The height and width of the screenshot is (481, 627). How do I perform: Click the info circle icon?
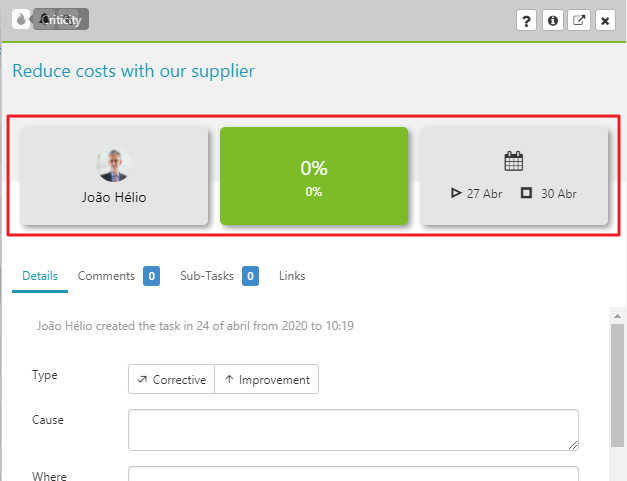pyautogui.click(x=553, y=20)
